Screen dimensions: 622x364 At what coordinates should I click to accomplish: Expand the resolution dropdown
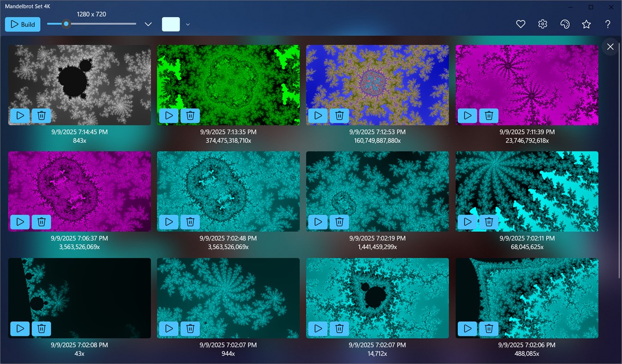coord(148,24)
